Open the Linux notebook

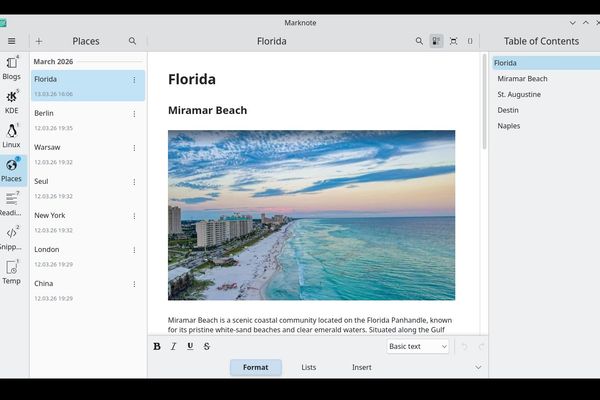11,136
